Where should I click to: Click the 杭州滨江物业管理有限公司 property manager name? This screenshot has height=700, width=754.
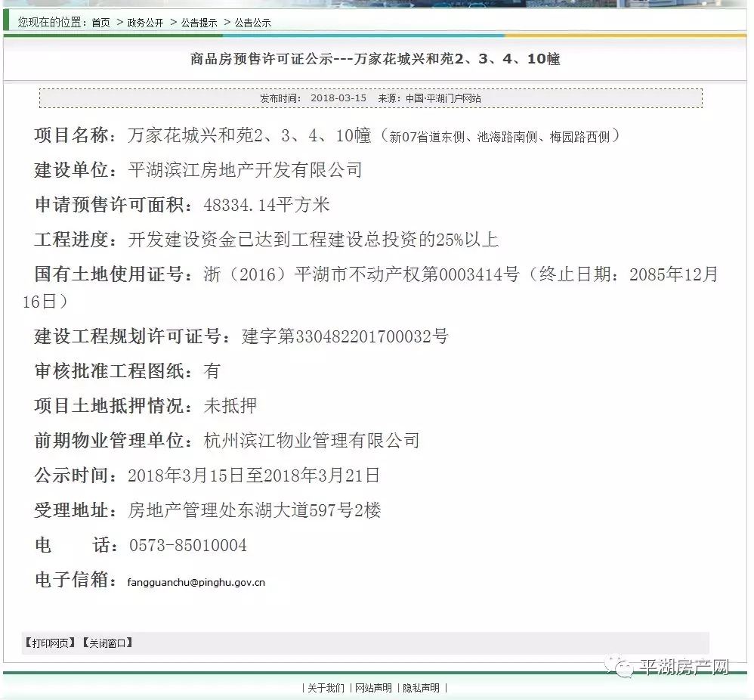311,441
